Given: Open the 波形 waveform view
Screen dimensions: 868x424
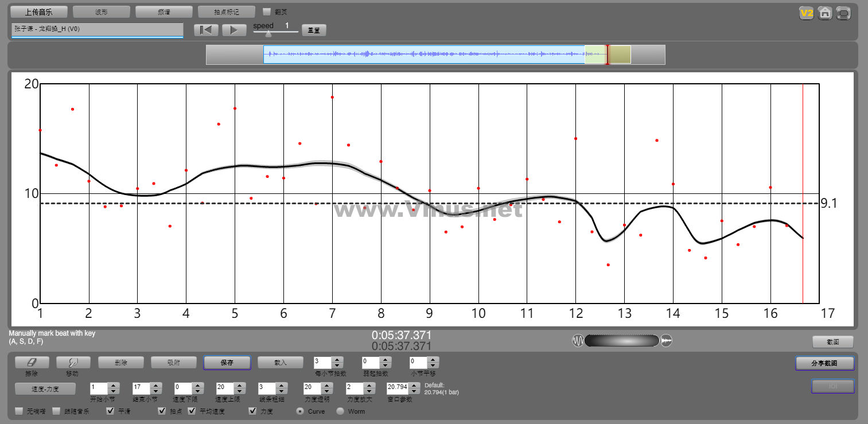Looking at the screenshot, I should tap(102, 12).
